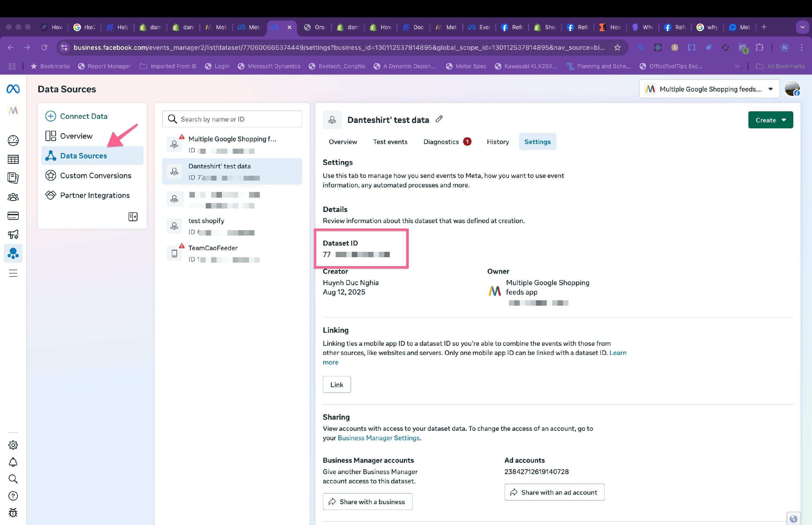Bookmark this page with the star icon
This screenshot has height=525, width=812.
click(x=617, y=47)
